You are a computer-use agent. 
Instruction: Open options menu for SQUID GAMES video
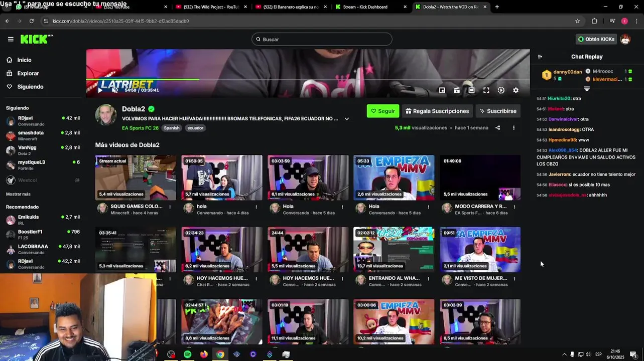coord(170,207)
